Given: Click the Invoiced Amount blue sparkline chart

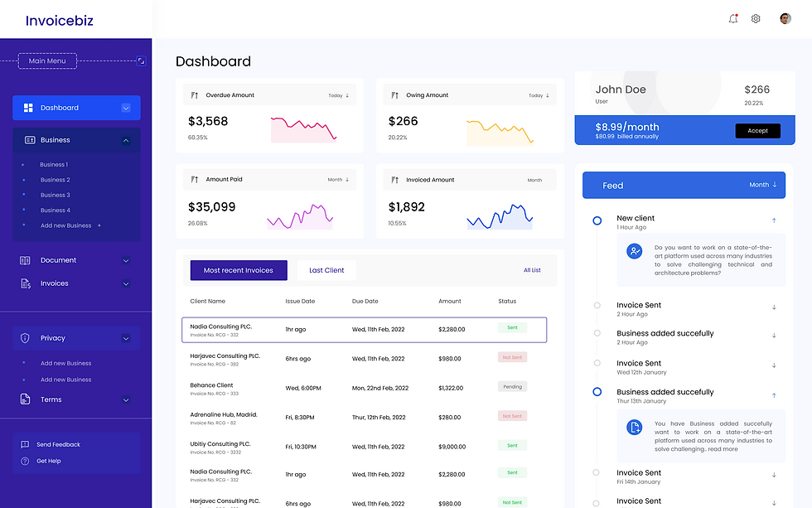Looking at the screenshot, I should pos(500,216).
